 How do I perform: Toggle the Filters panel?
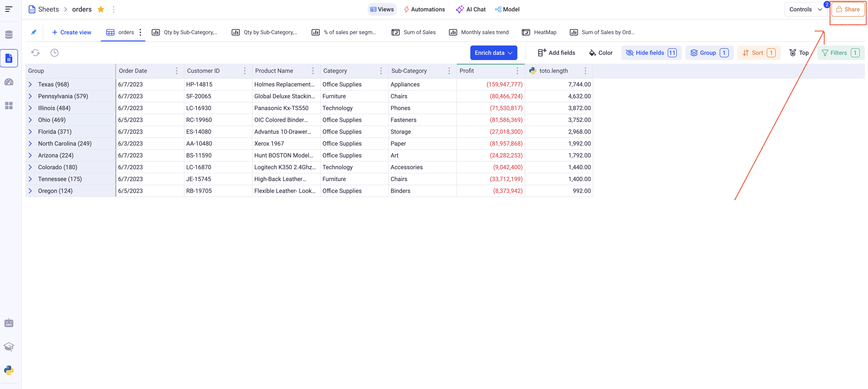coord(840,53)
